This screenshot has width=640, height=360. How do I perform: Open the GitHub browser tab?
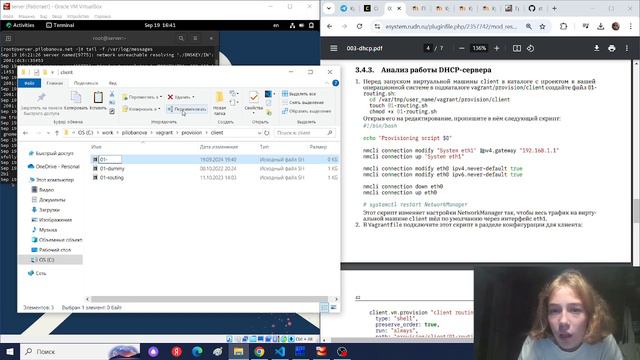pos(535,8)
